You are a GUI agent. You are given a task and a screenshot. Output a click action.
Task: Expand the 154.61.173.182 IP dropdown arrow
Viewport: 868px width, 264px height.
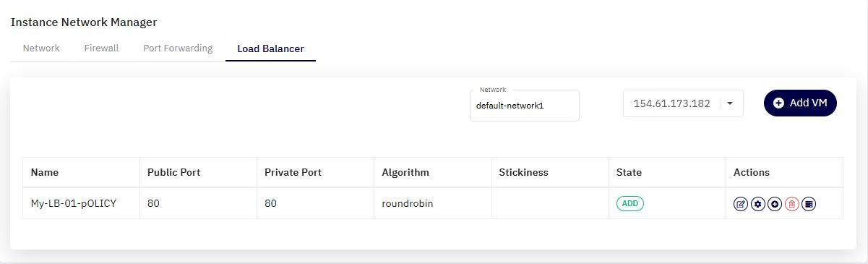730,103
